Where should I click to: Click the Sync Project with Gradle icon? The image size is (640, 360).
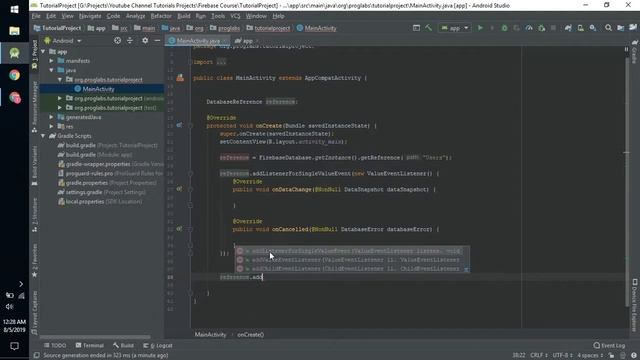click(x=568, y=28)
